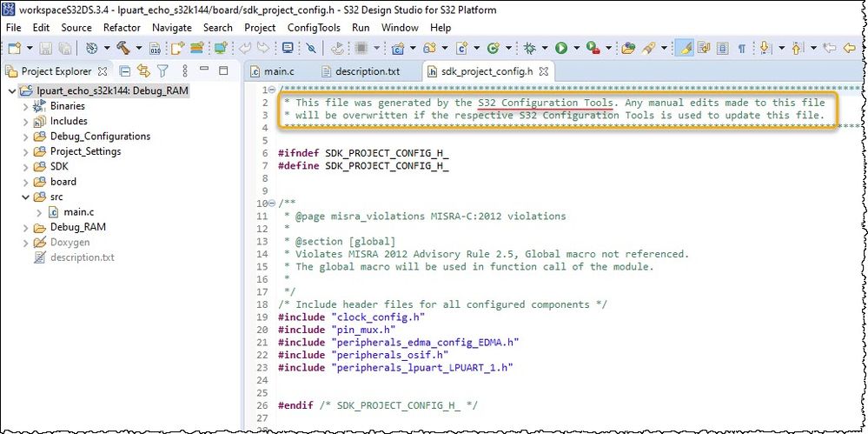Click the Back navigation yellow arrow
The height and width of the screenshot is (434, 868).
849,48
